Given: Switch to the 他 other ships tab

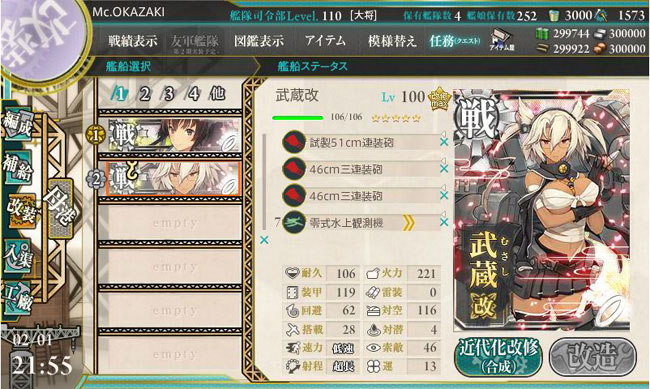Looking at the screenshot, I should 218,94.
